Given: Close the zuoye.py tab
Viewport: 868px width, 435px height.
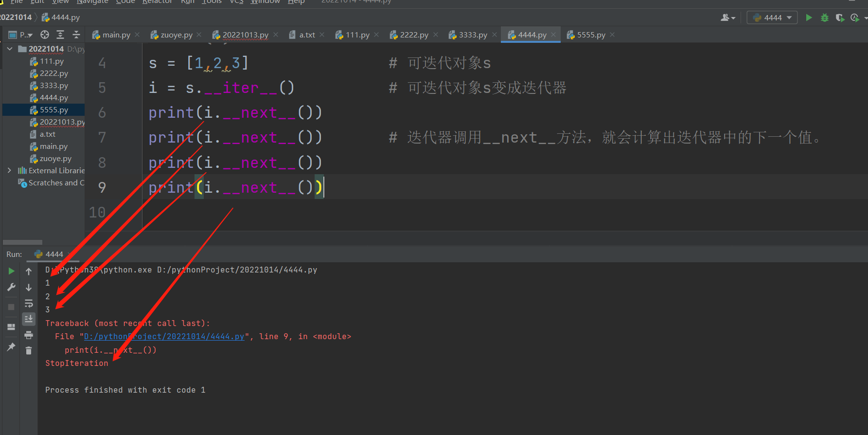Looking at the screenshot, I should tap(199, 35).
